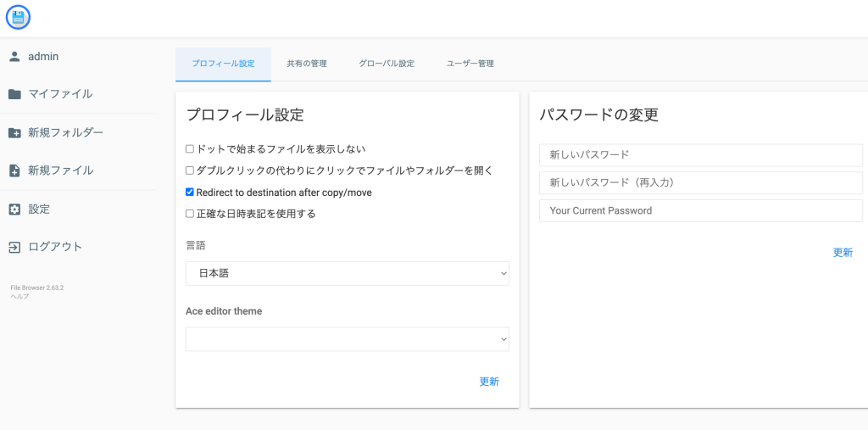The image size is (868, 430).
Task: Open 設定 via the gear icon
Action: (14, 209)
